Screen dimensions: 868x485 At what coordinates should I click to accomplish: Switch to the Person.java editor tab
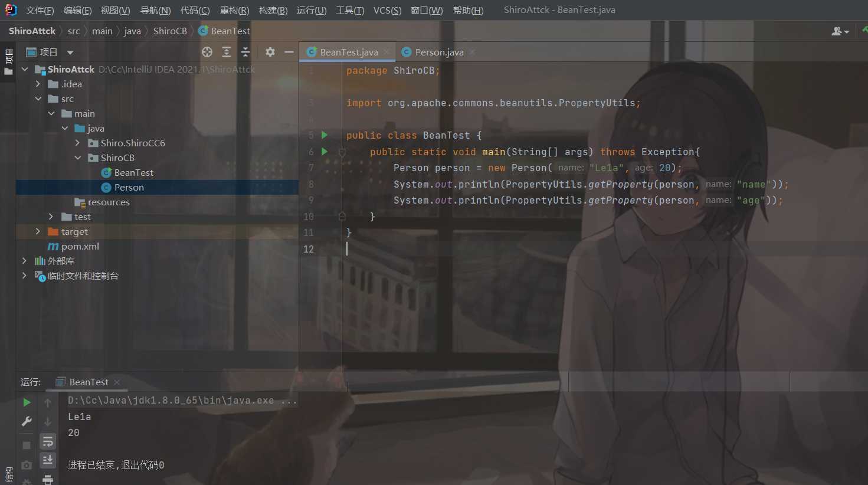(438, 52)
